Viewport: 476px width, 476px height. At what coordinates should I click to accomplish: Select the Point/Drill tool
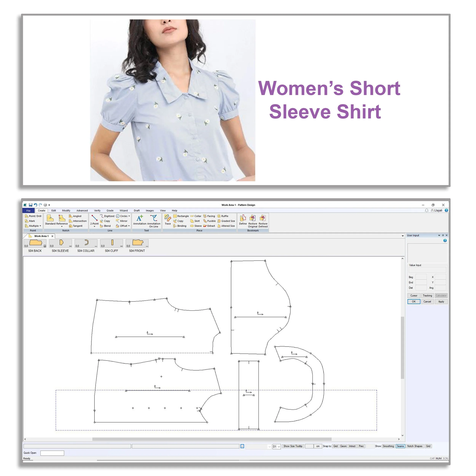tap(33, 216)
